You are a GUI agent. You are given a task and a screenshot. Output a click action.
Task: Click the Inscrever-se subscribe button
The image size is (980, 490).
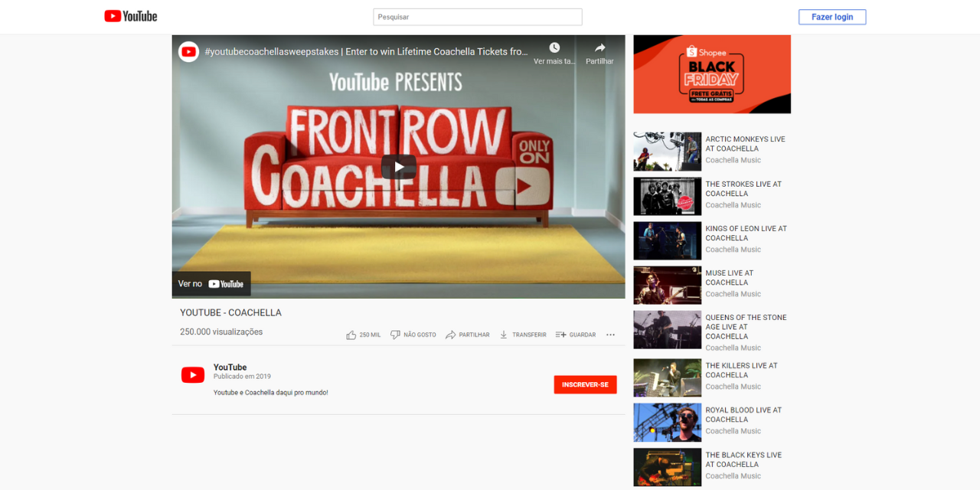pos(585,384)
